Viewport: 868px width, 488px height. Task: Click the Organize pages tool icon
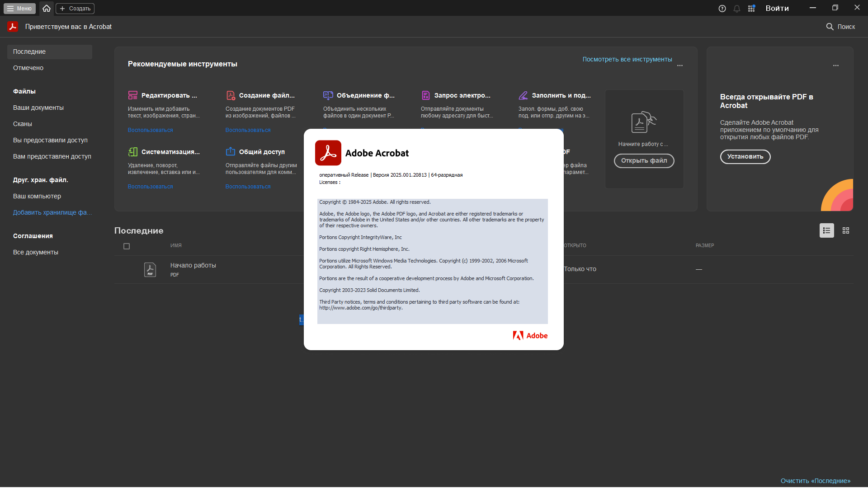click(x=132, y=152)
